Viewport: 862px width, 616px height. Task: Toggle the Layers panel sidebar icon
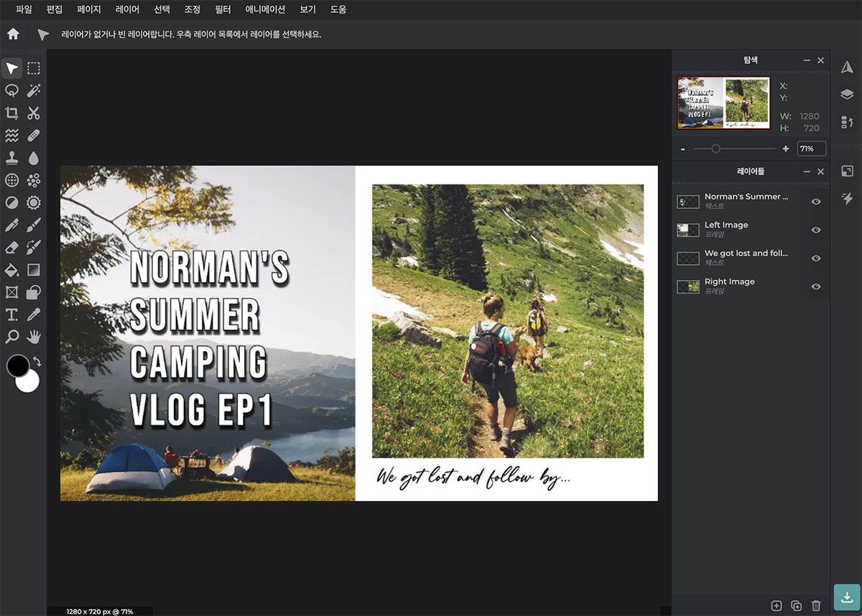pos(847,94)
